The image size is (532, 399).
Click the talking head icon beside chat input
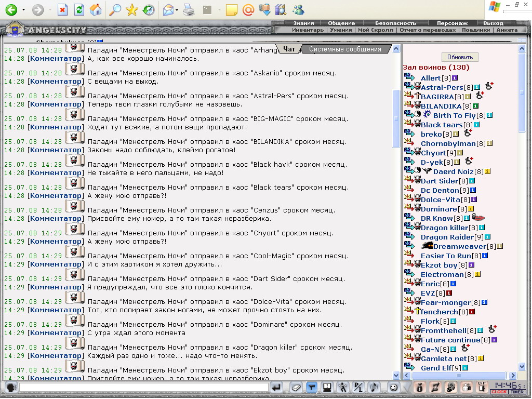[11, 387]
